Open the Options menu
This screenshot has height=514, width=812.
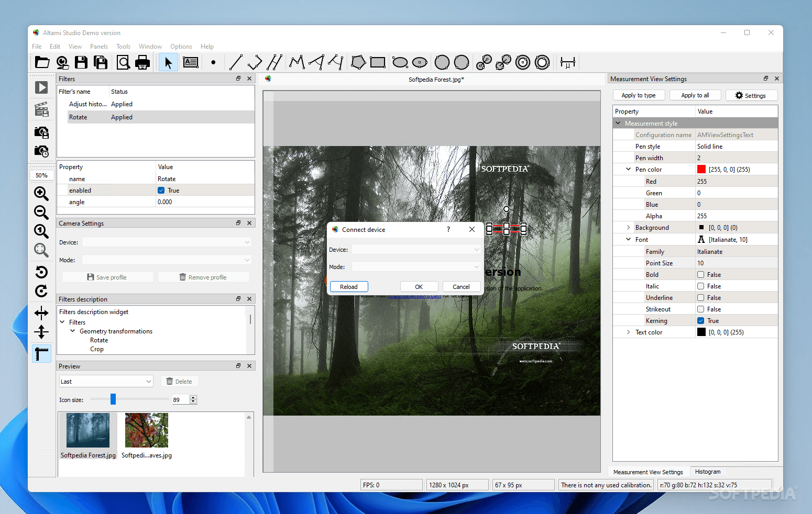[181, 47]
